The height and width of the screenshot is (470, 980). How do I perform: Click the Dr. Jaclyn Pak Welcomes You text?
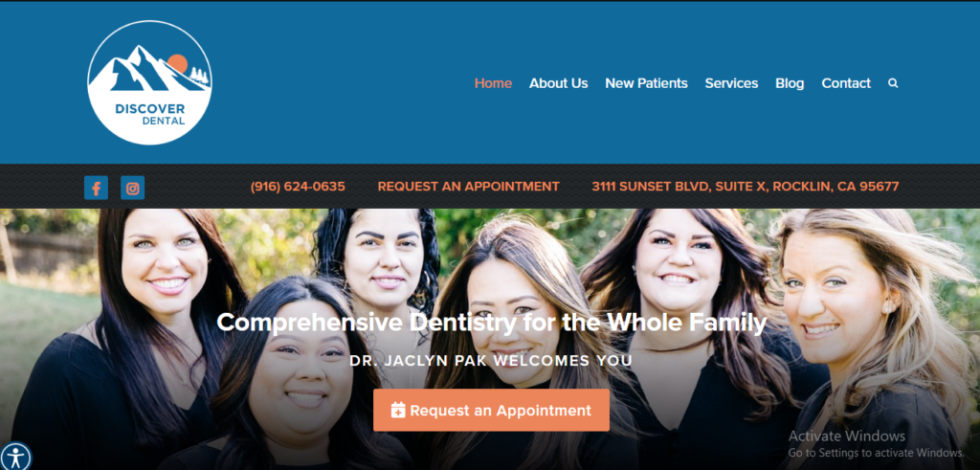(491, 361)
